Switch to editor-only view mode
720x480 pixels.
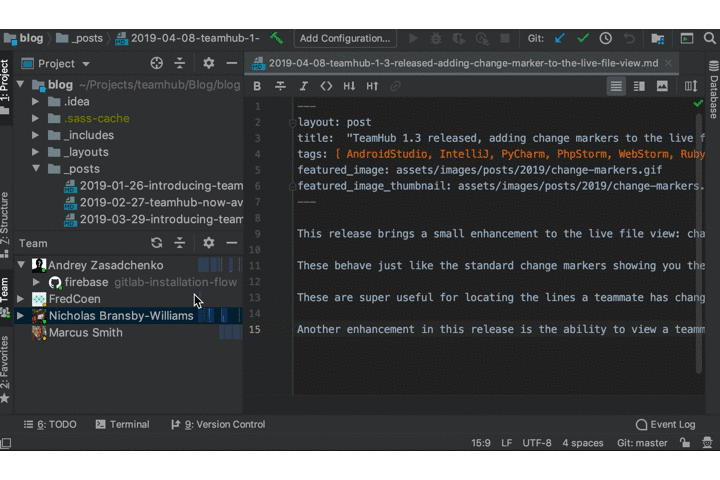616,86
